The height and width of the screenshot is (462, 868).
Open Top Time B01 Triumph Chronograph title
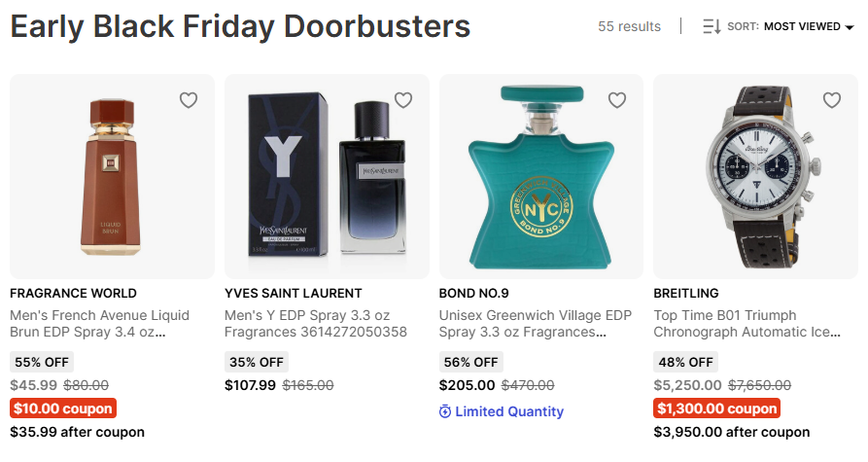[x=746, y=324]
